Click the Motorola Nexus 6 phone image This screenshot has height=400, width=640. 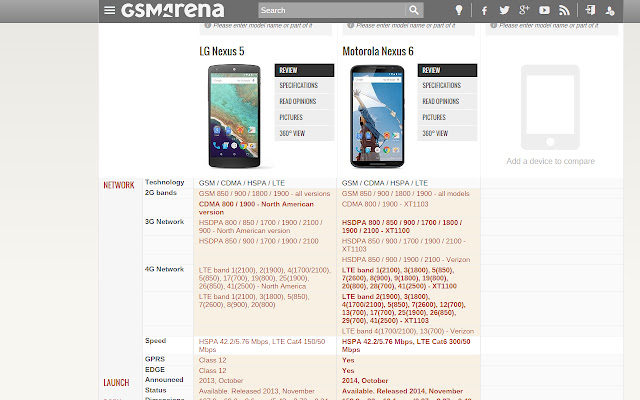(377, 116)
